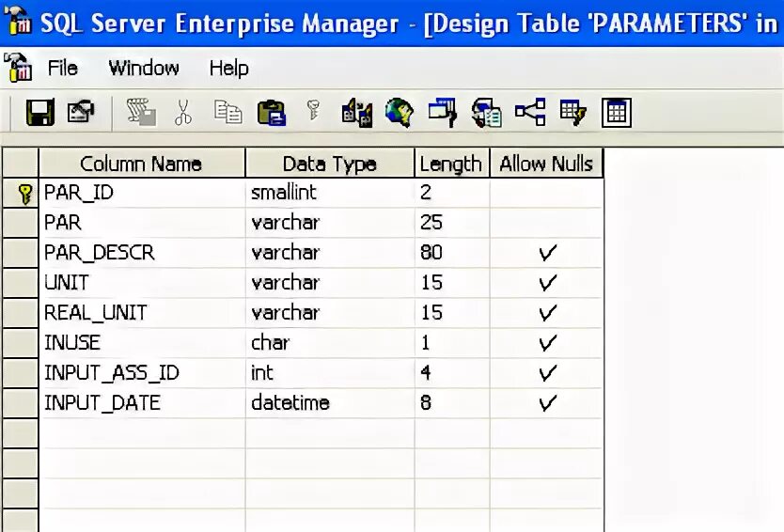Open the datetime data type cell for INPUT_DATE
Viewport: 784px width, 532px height.
point(330,402)
